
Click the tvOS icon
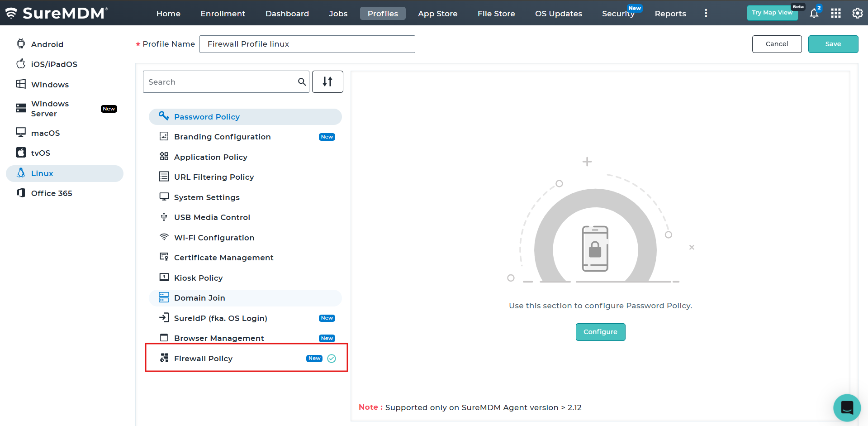pos(21,153)
